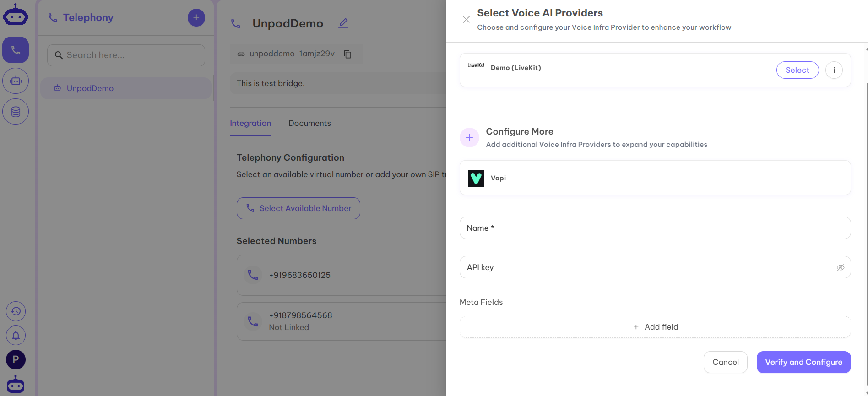
Task: Copy the unpoddemo-1amjz29v slug
Action: (x=348, y=54)
